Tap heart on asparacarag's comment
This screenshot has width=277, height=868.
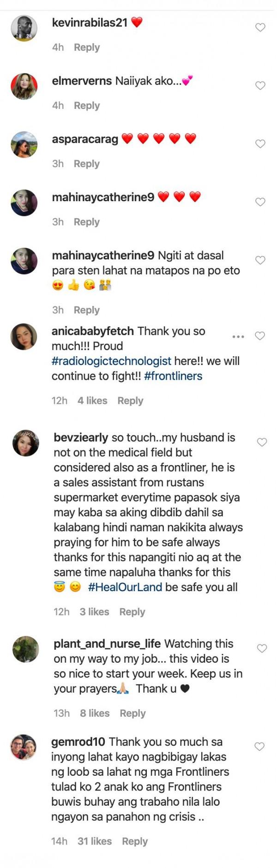(260, 144)
